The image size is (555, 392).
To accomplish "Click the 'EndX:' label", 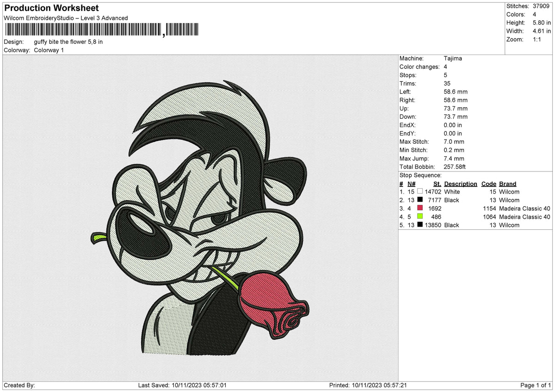I will click(x=408, y=125).
